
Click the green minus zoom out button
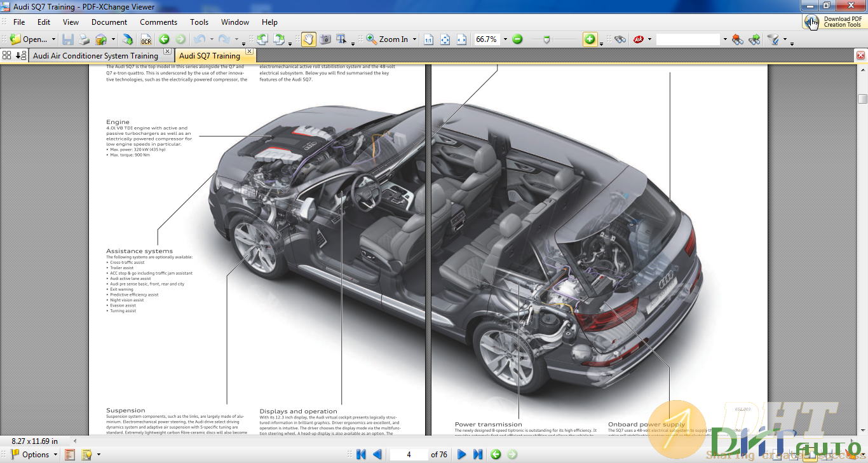point(517,39)
